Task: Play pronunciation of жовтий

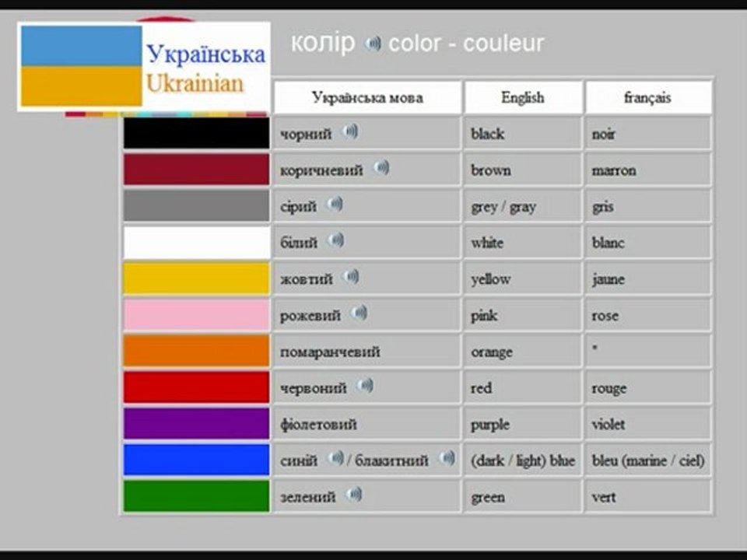Action: 351,277
